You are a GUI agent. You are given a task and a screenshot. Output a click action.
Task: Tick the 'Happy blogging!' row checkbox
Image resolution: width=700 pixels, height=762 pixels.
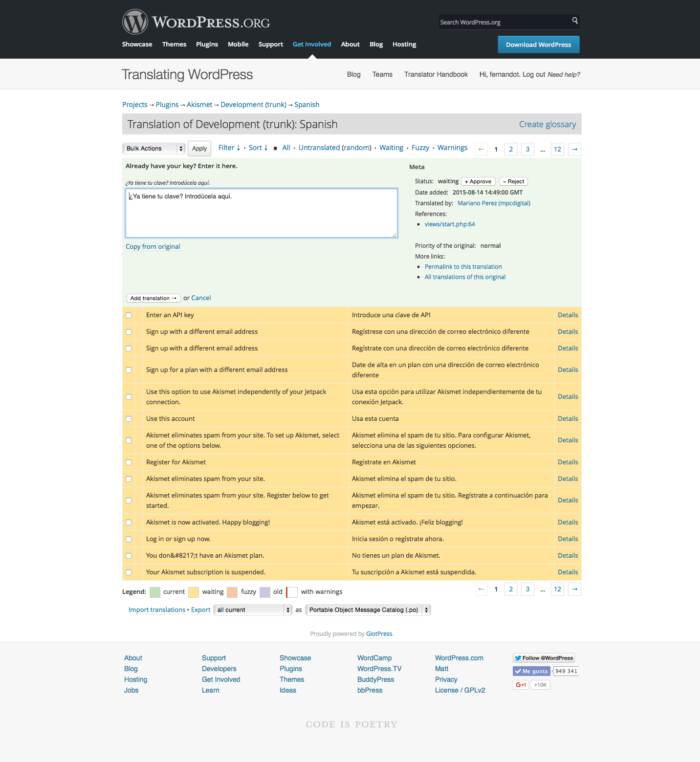pyautogui.click(x=129, y=523)
